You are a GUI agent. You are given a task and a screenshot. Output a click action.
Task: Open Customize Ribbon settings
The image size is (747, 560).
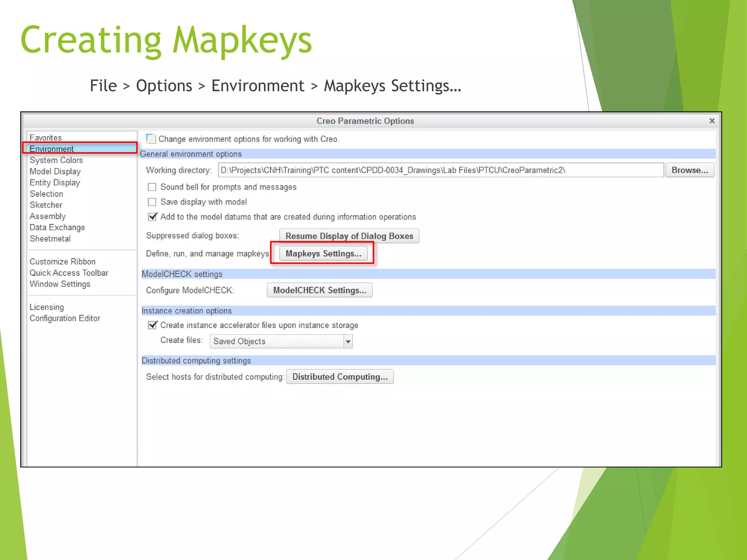[62, 262]
